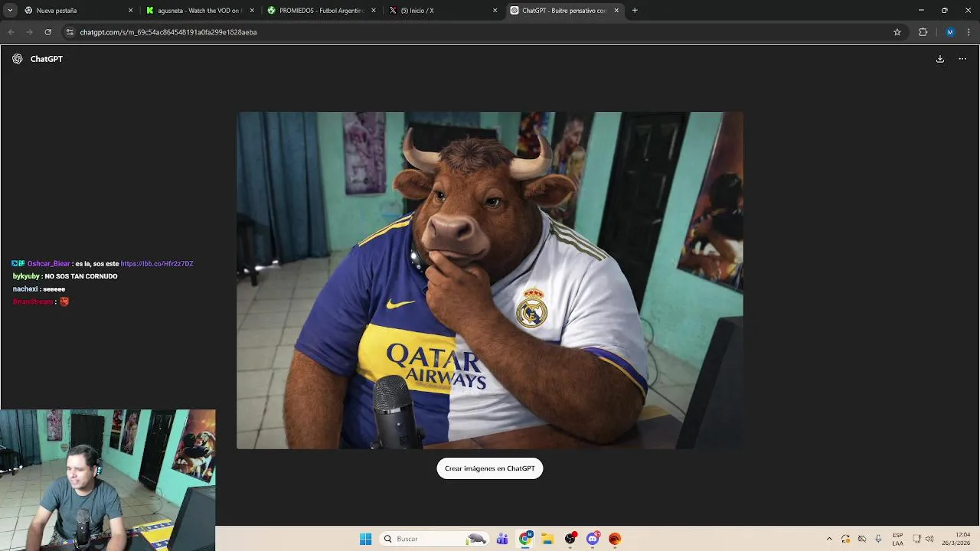This screenshot has width=980, height=551.
Task: Switch keyboard language ESP LAA
Action: point(897,539)
